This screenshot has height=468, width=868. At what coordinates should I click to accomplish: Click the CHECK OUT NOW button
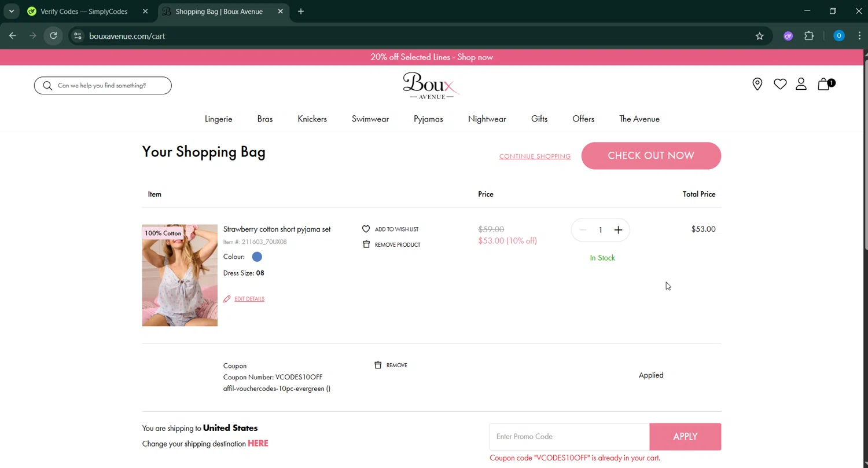point(651,156)
